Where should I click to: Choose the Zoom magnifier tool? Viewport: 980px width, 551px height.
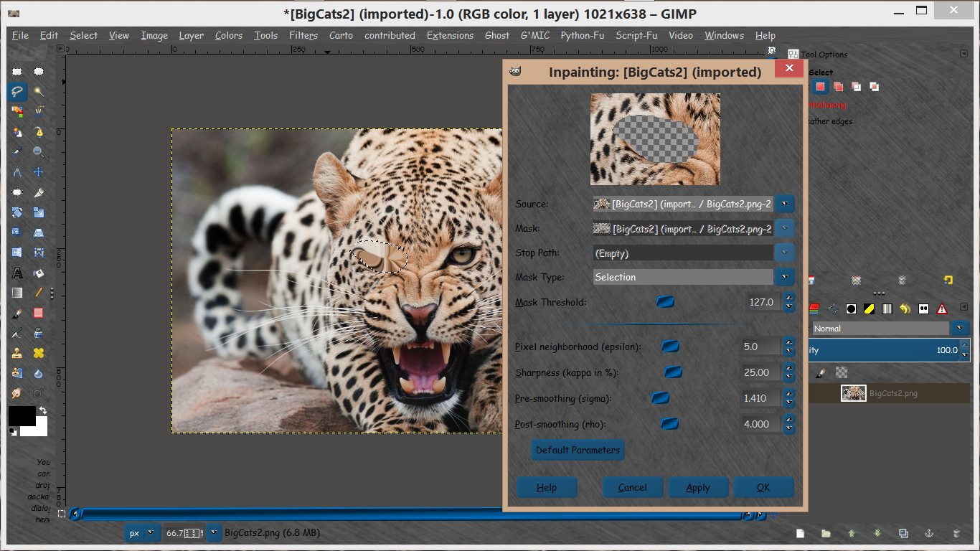click(x=39, y=152)
